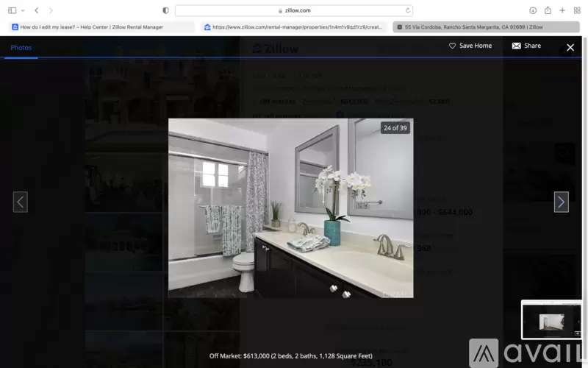Screen dimensions: 588x368
Task: Select the Photos tab in gallery
Action: coord(21,48)
